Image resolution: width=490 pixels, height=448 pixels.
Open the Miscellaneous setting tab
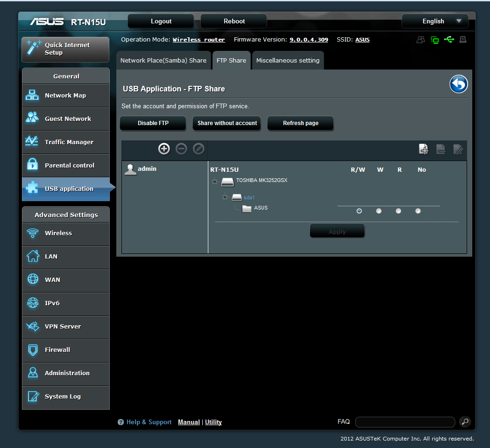[288, 61]
